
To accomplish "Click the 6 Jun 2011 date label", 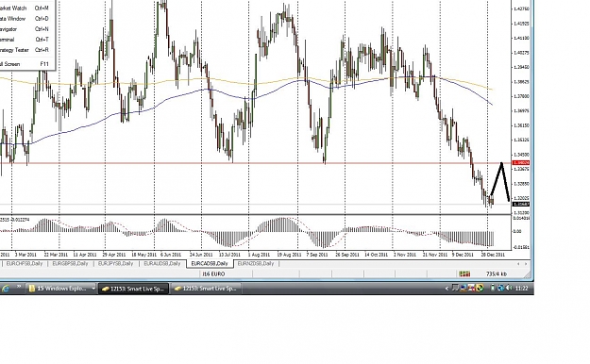I will click(x=171, y=255).
